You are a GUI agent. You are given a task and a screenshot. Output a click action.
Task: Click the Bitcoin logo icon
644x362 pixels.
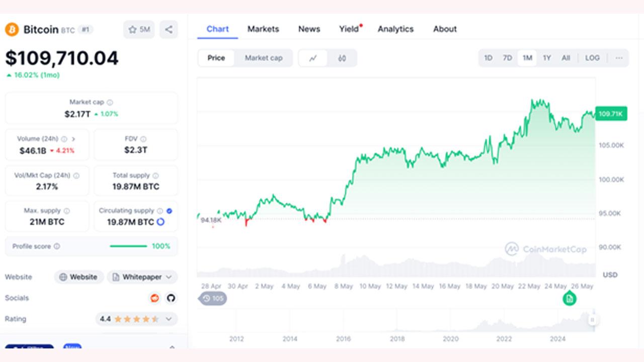point(12,30)
